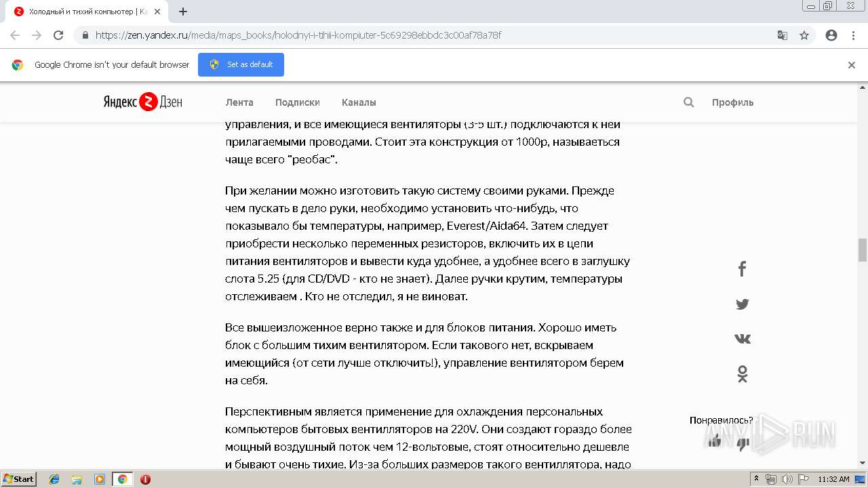Open the media player taskbar icon
Viewport: 868px width, 488px height.
click(100, 479)
